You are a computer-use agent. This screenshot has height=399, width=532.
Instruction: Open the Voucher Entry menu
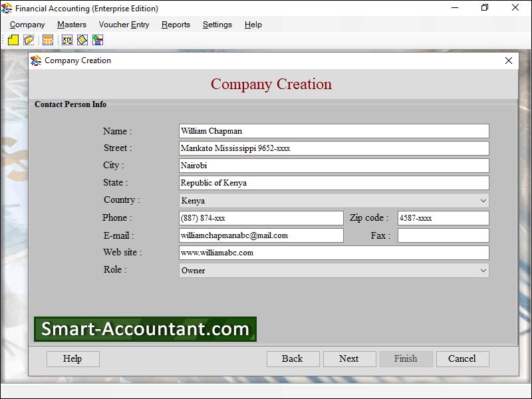124,25
